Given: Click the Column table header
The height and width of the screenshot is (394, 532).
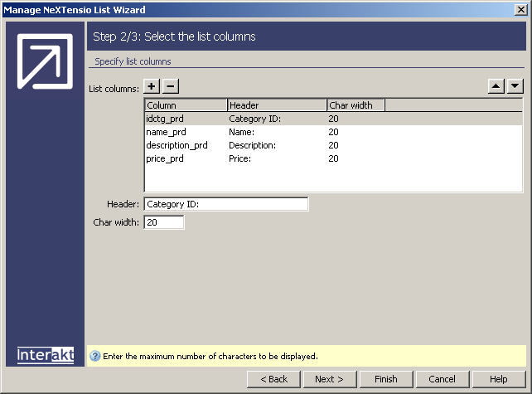Looking at the screenshot, I should click(186, 105).
